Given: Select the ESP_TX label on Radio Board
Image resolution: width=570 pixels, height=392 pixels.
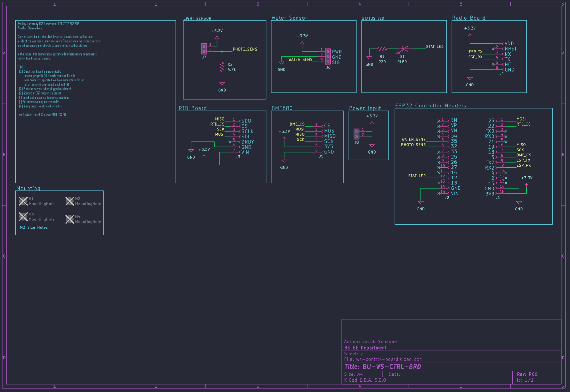Looking at the screenshot, I should 475,52.
